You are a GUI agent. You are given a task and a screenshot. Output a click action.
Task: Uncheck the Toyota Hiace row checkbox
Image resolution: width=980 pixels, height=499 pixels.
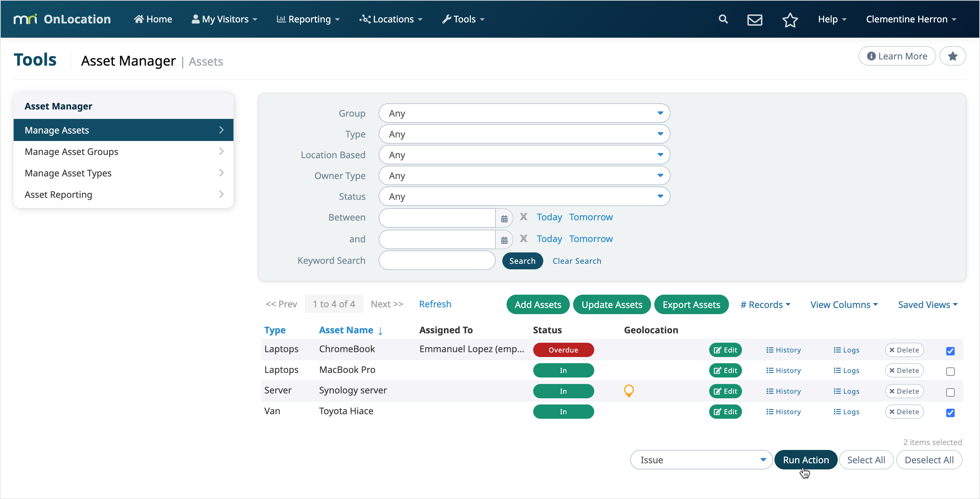(x=950, y=413)
